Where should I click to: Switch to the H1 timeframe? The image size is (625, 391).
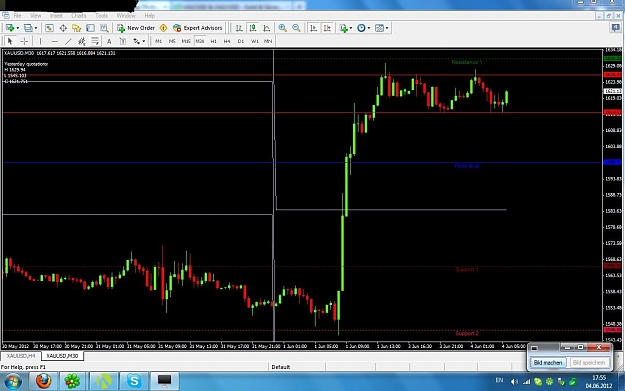[x=214, y=41]
